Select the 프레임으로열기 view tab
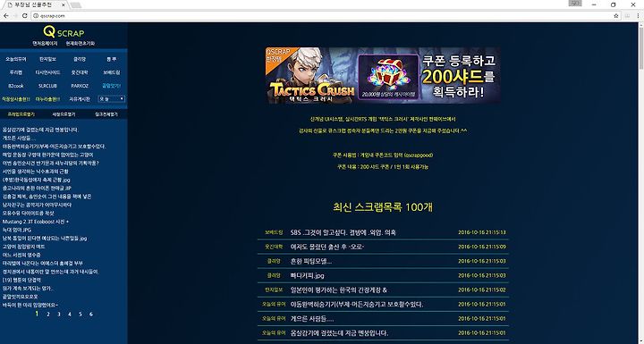644x344 pixels. [21, 114]
